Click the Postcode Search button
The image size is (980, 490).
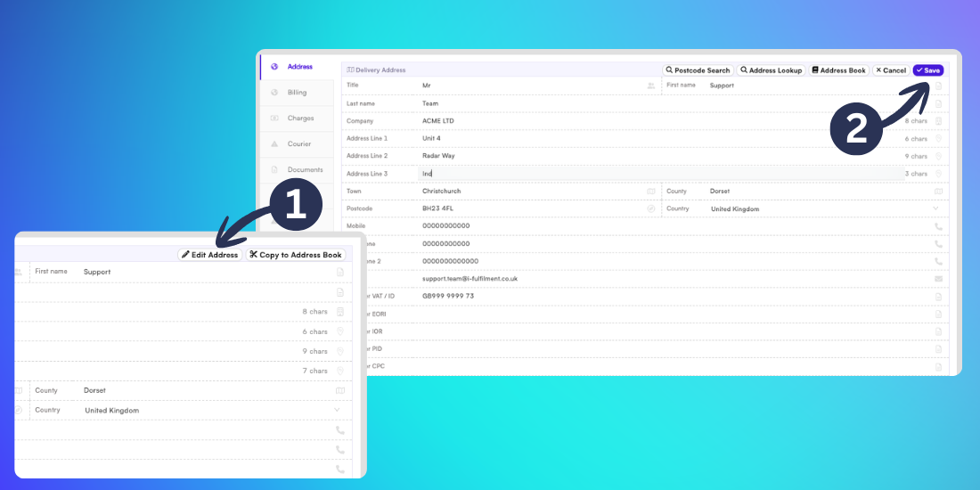coord(698,70)
